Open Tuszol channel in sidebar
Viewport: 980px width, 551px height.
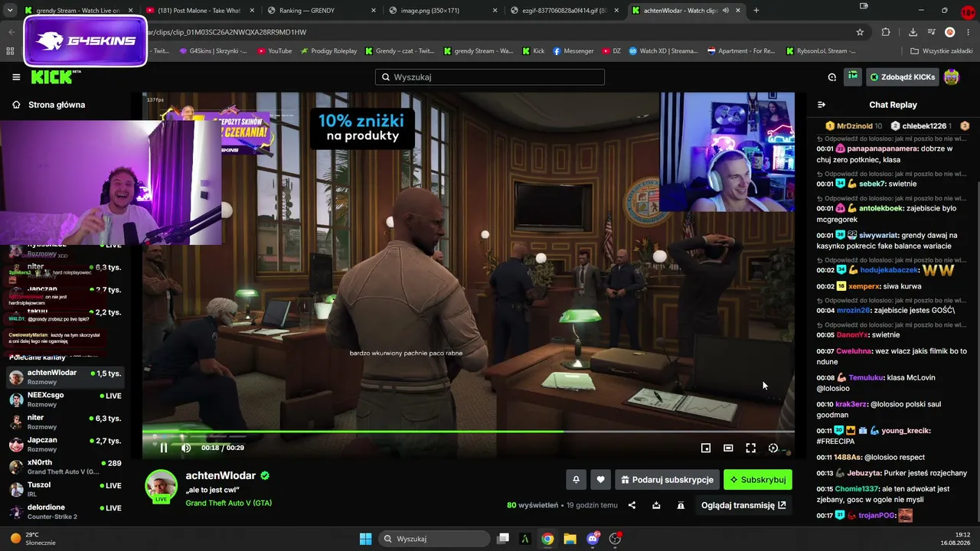click(65, 489)
